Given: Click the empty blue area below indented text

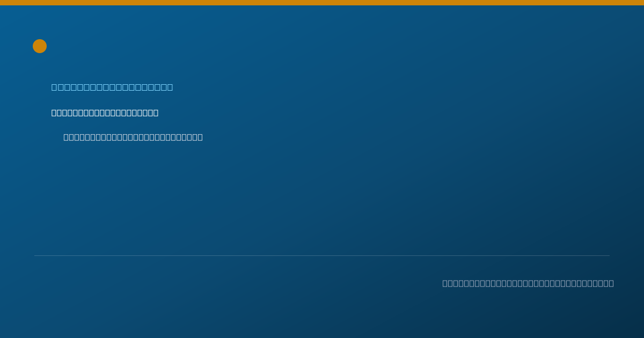Looking at the screenshot, I should click(x=322, y=199).
